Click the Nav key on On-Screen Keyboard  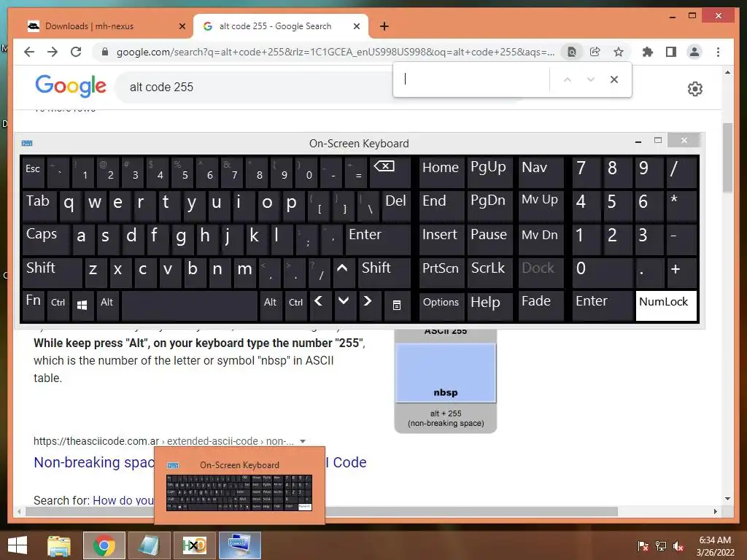point(541,172)
